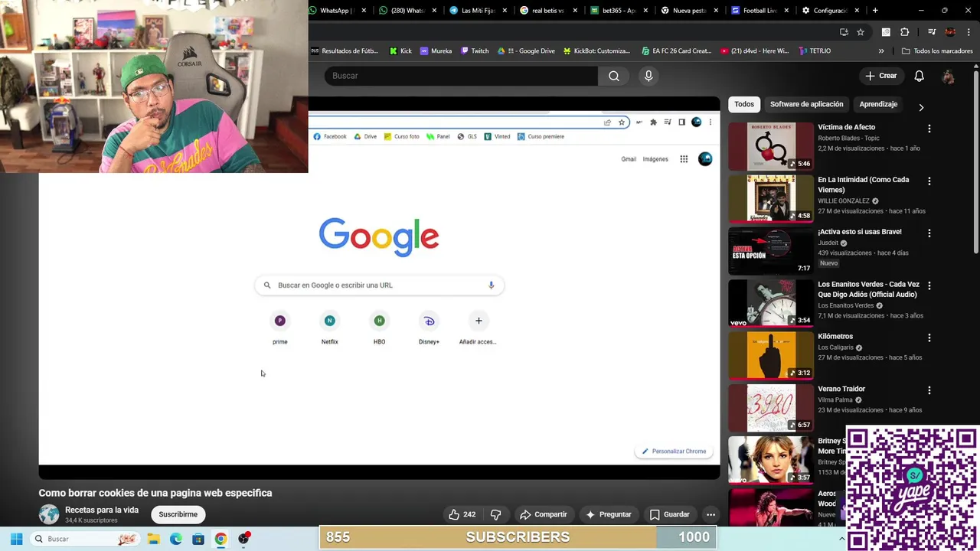Open the Victima de Afecto thumbnail

[x=770, y=146]
